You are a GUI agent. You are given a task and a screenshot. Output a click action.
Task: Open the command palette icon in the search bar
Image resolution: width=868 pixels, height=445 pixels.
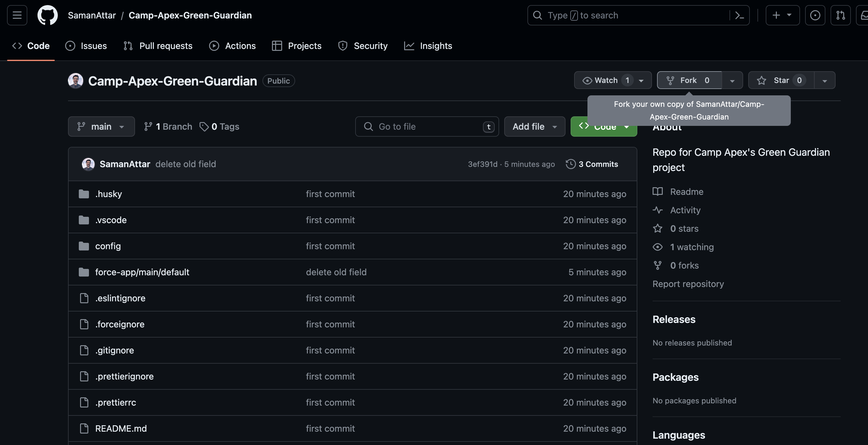739,15
